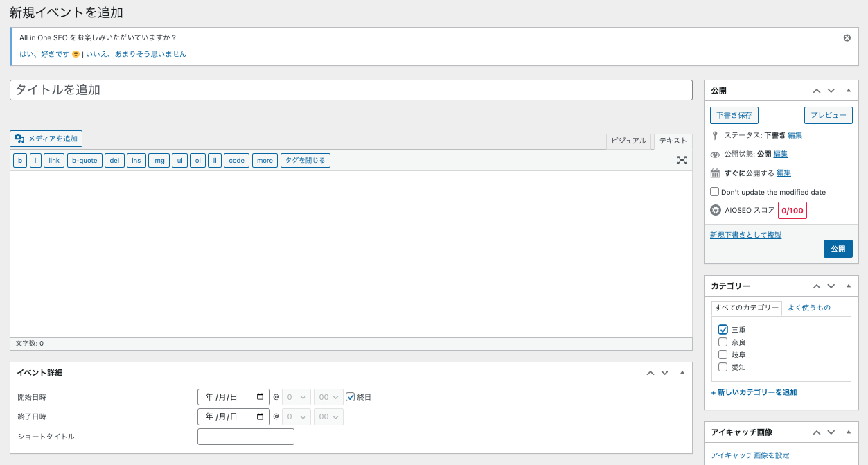Viewport: 868px width, 465px height.
Task: Dismiss the All in One SEO notice
Action: pos(847,38)
